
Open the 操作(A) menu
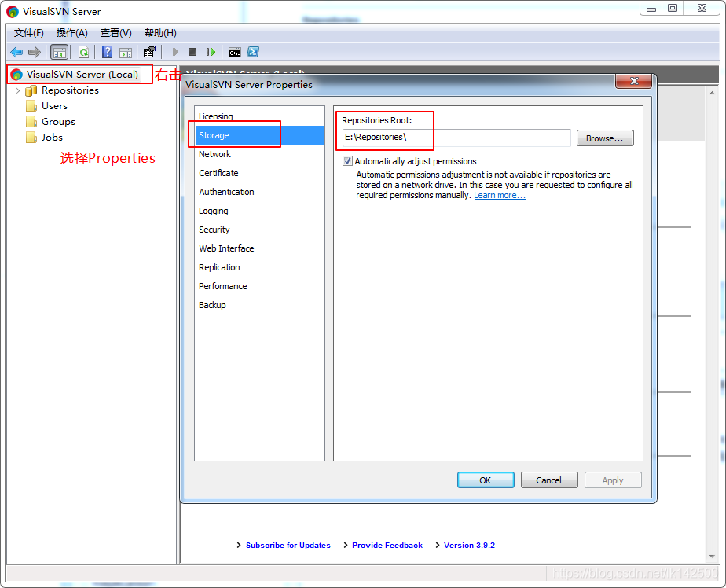(71, 33)
